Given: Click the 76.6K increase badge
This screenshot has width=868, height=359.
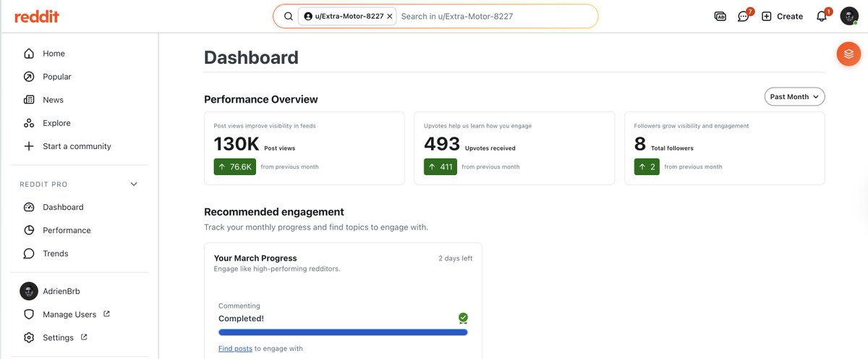Looking at the screenshot, I should pyautogui.click(x=235, y=166).
